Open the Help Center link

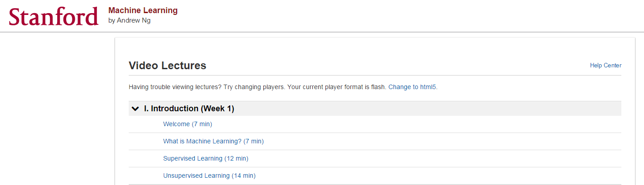[605, 66]
